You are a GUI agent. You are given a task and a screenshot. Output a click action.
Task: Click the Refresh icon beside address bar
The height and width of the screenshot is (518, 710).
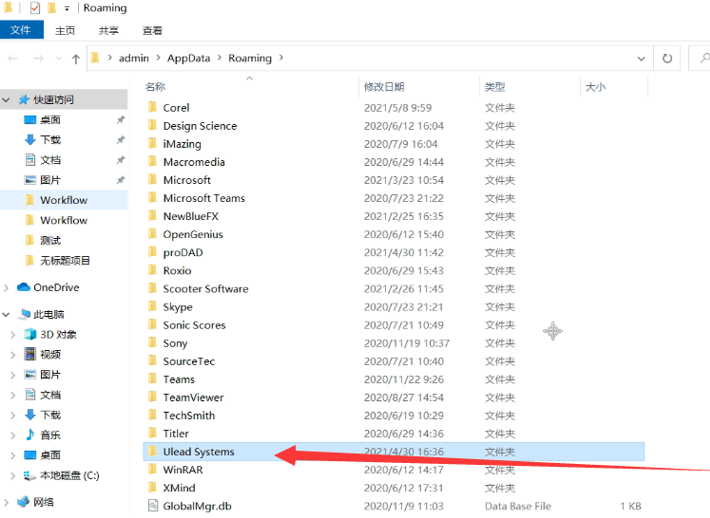pos(667,58)
